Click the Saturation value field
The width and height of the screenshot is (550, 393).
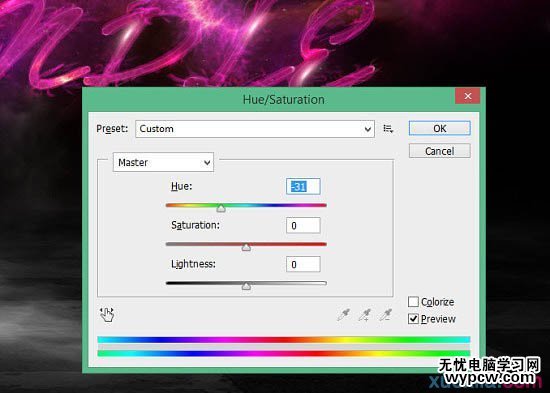click(303, 225)
